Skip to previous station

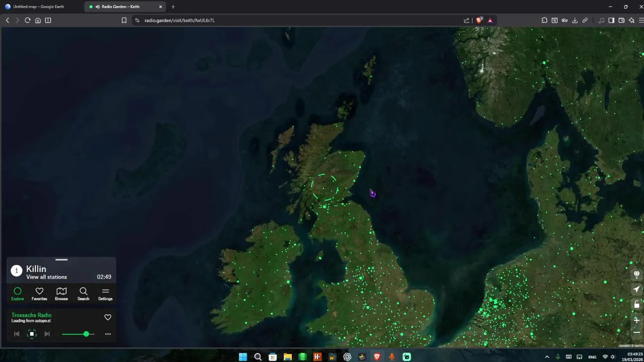click(17, 334)
